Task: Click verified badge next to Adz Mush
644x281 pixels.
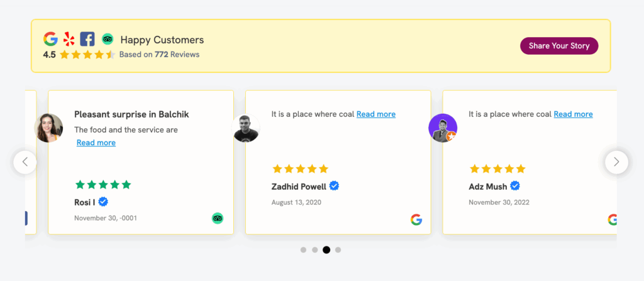Action: (x=514, y=186)
